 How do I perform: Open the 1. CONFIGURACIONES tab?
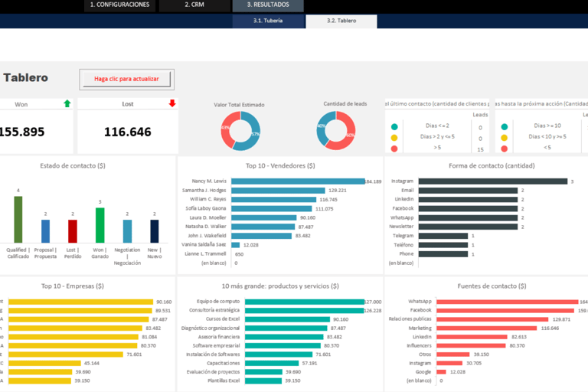(119, 5)
